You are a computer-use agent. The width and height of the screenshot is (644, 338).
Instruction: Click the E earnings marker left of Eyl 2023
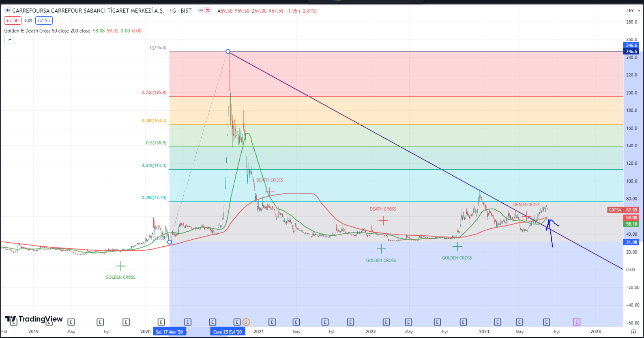pyautogui.click(x=546, y=322)
